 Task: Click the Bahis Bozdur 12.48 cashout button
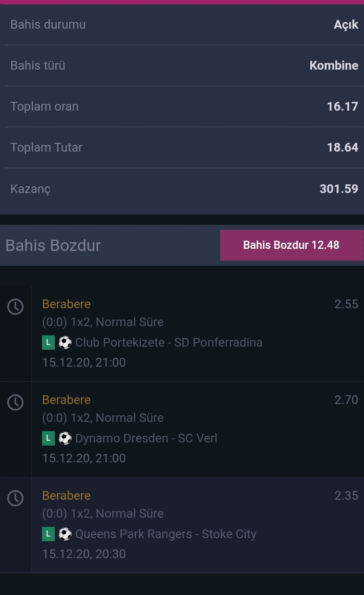pyautogui.click(x=291, y=245)
